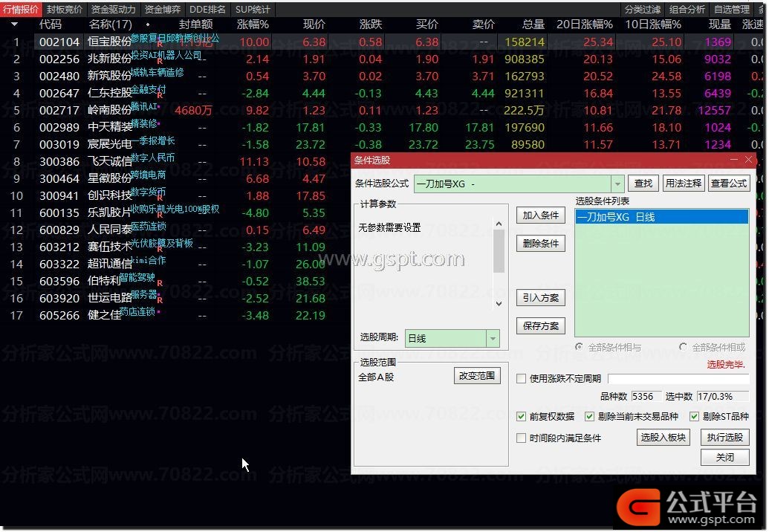The height and width of the screenshot is (532, 769).
Task: Click the 收购乐凯光电100%股权 news tag
Action: coord(175,210)
